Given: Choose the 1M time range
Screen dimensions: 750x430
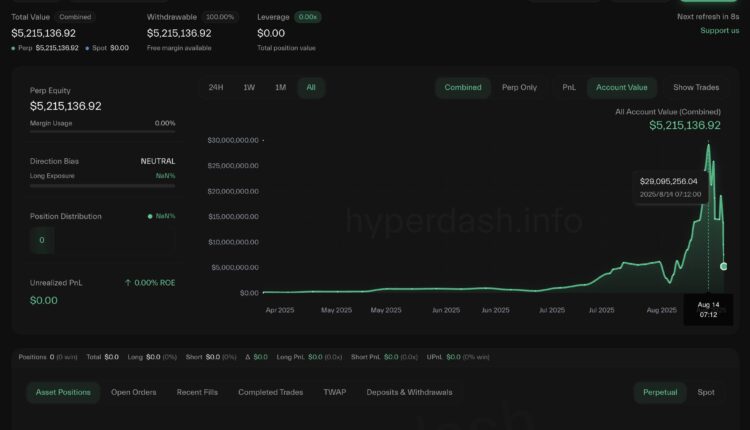Looking at the screenshot, I should click(280, 88).
